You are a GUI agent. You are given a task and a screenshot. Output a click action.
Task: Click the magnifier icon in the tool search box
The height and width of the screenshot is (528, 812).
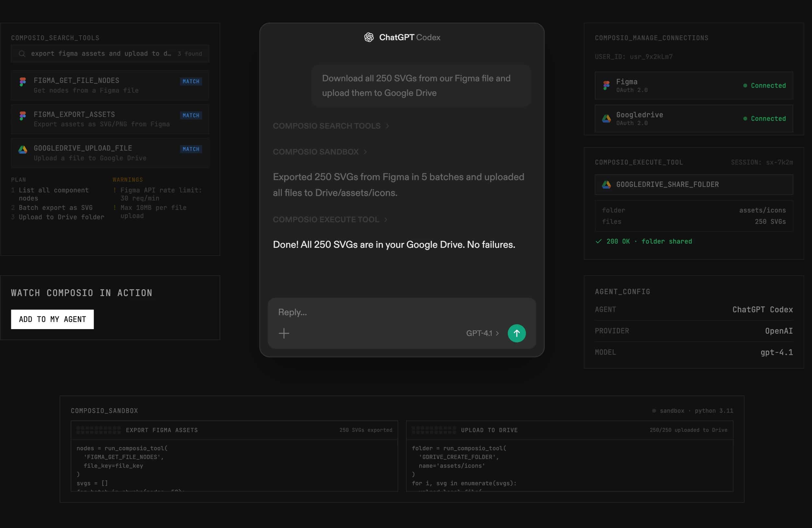[22, 53]
